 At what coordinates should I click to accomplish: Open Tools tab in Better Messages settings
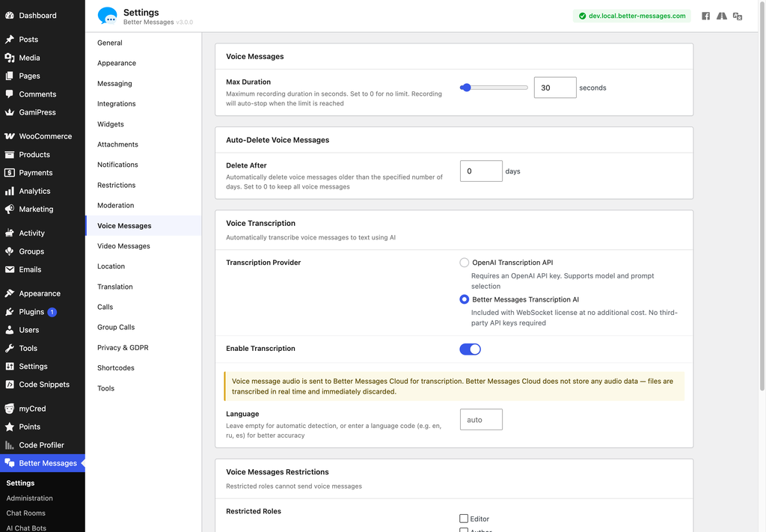[x=143, y=388]
